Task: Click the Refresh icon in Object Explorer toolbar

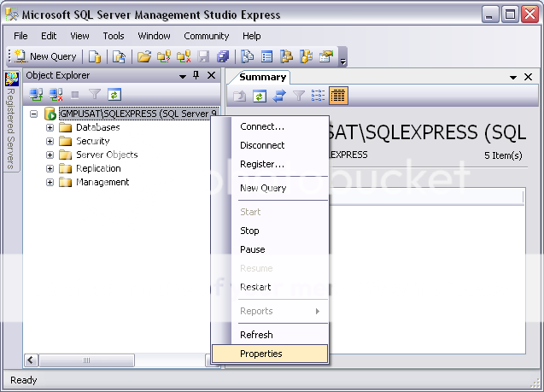Action: click(x=114, y=94)
